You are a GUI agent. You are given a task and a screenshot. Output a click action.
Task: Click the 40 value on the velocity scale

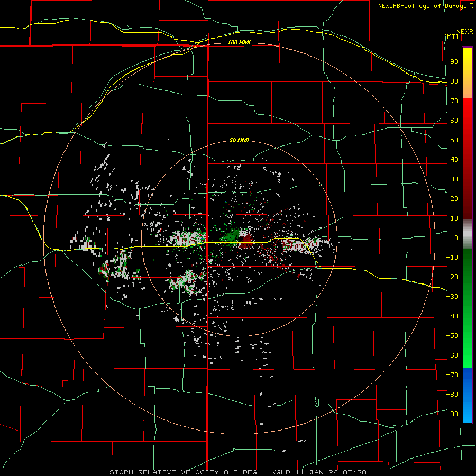coord(454,160)
